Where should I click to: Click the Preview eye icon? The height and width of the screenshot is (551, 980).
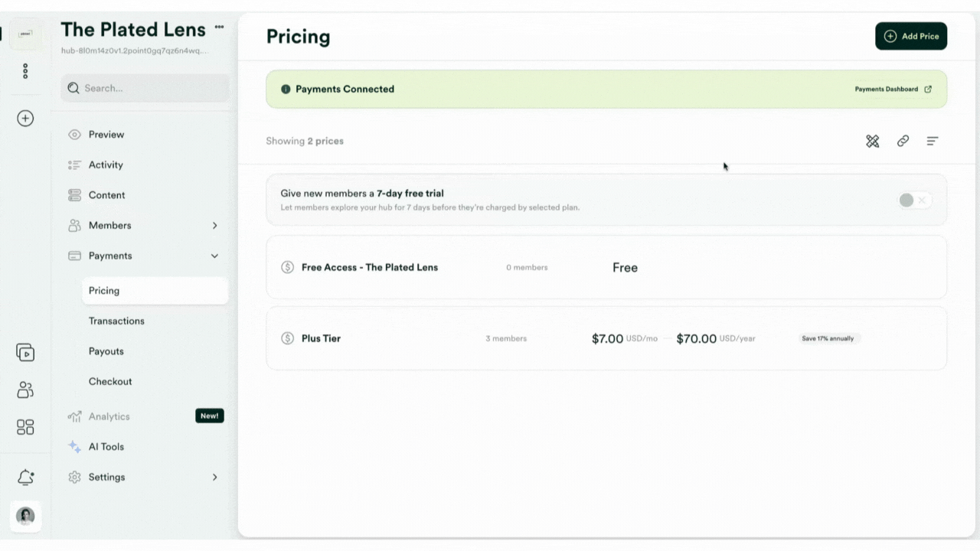[x=74, y=135]
